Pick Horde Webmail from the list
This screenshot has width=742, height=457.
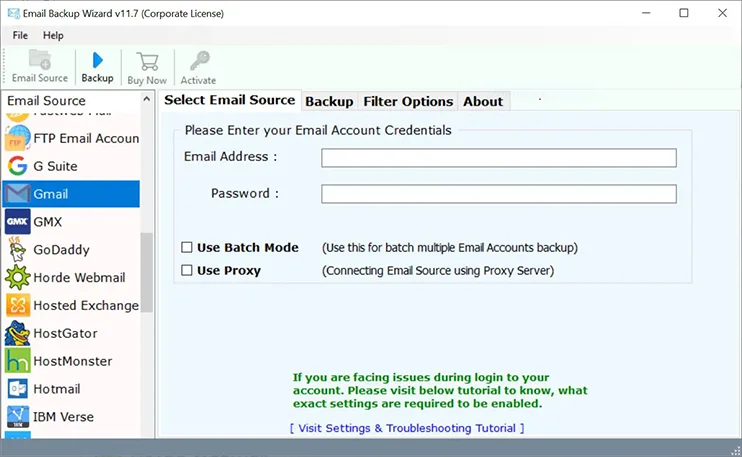point(79,277)
